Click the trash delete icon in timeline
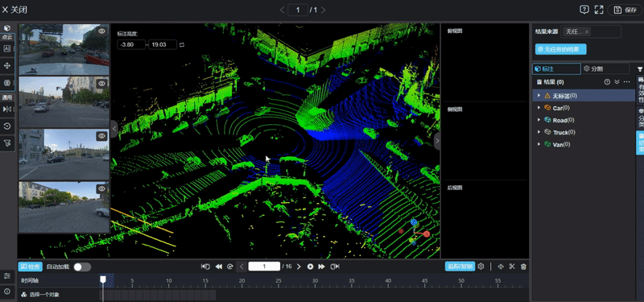The height and width of the screenshot is (302, 644). [x=523, y=267]
